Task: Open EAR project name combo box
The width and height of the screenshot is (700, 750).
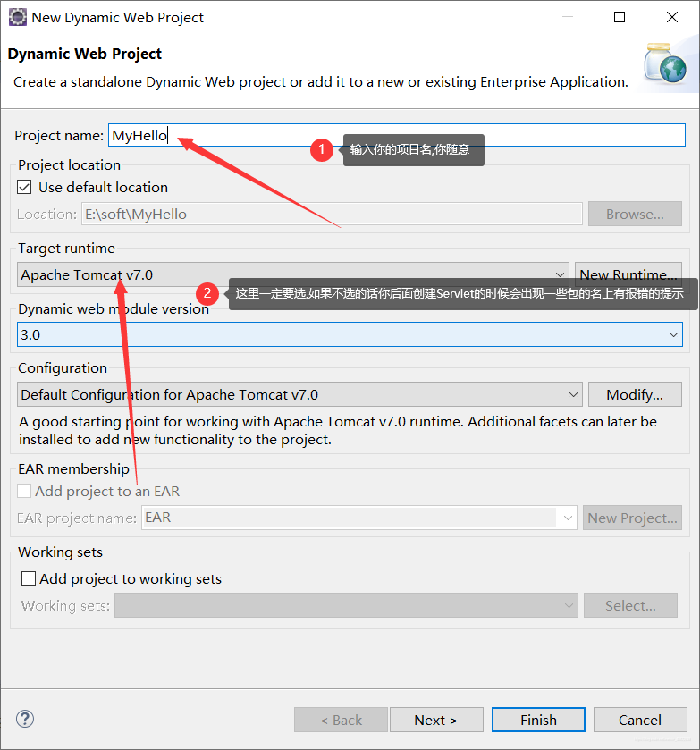Action: [x=359, y=518]
